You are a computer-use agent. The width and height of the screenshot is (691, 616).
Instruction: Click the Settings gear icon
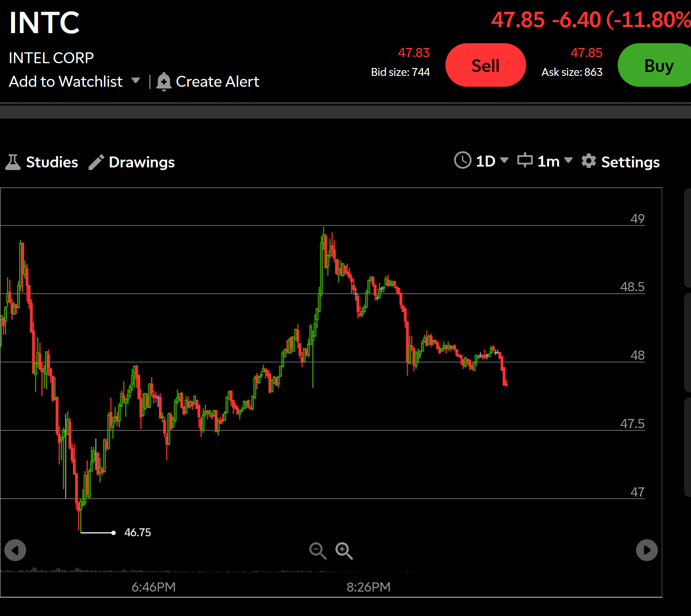pos(589,161)
